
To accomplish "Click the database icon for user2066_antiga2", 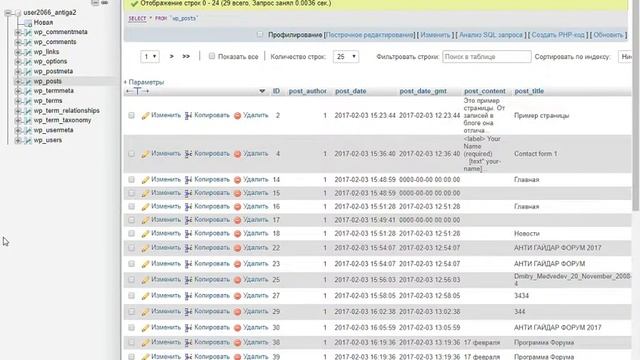I will click(x=18, y=13).
